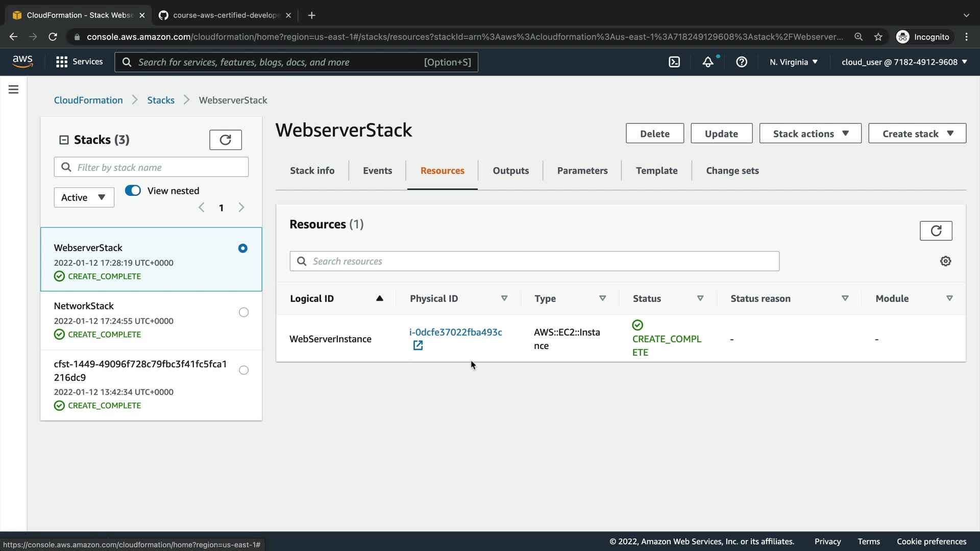Click the Delete stack button
Image resolution: width=980 pixels, height=551 pixels.
[654, 134]
